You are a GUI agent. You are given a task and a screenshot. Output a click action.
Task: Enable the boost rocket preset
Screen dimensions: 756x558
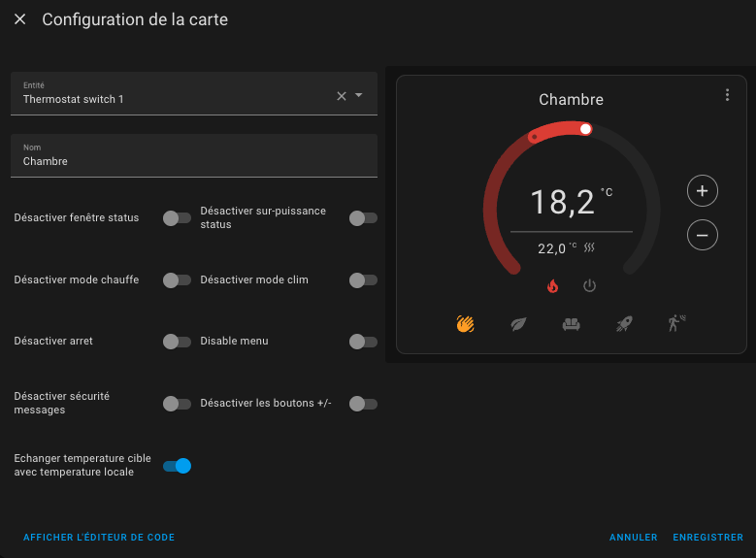(624, 324)
